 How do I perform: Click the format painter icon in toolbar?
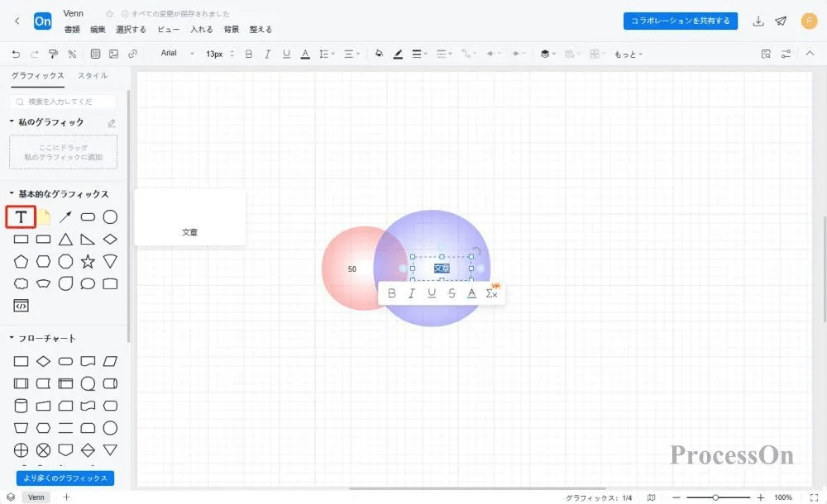[53, 53]
